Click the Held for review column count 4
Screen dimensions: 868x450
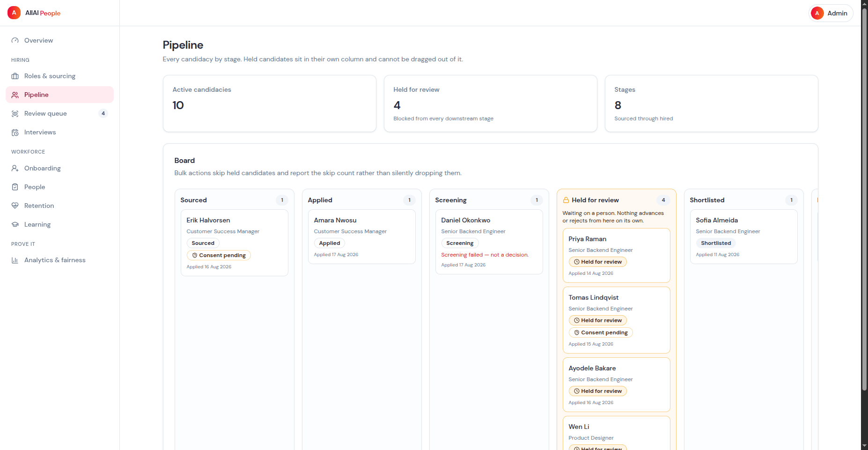pyautogui.click(x=663, y=200)
